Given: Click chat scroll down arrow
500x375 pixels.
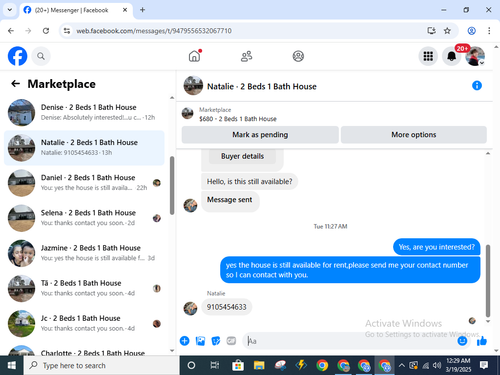Looking at the screenshot, I should pos(488,321).
